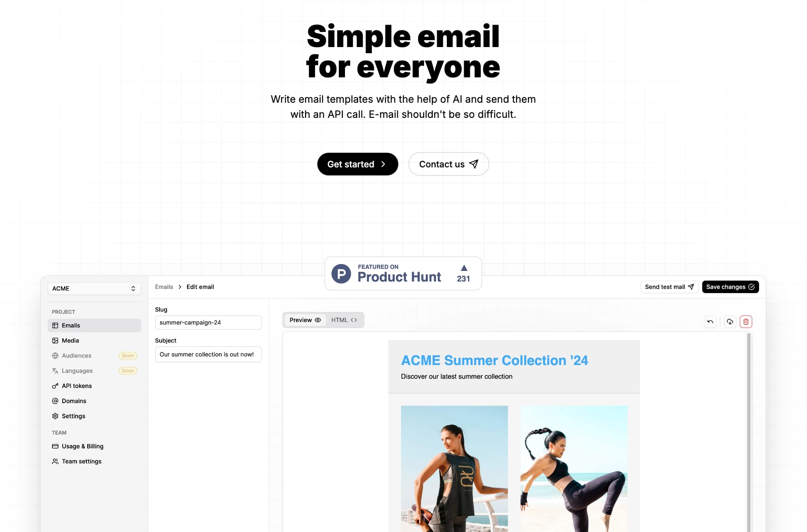Select the Domains menu item
Viewport: 807px width, 532px height.
tap(74, 400)
